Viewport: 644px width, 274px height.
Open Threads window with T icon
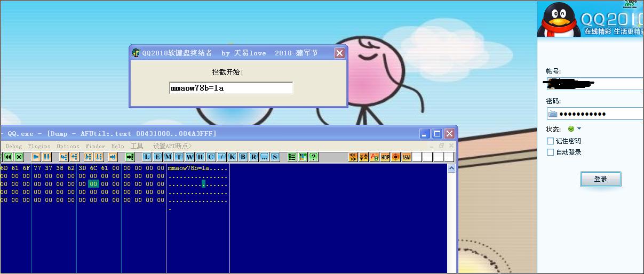point(179,157)
